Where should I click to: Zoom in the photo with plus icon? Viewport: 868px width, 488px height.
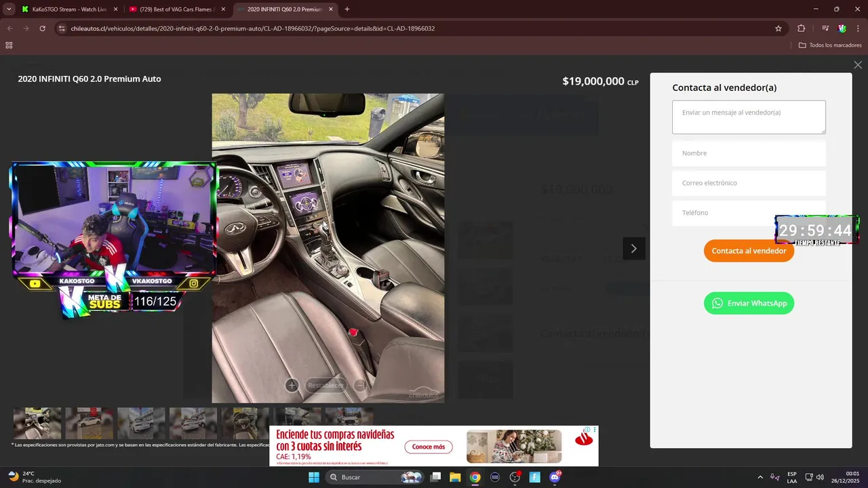click(292, 385)
